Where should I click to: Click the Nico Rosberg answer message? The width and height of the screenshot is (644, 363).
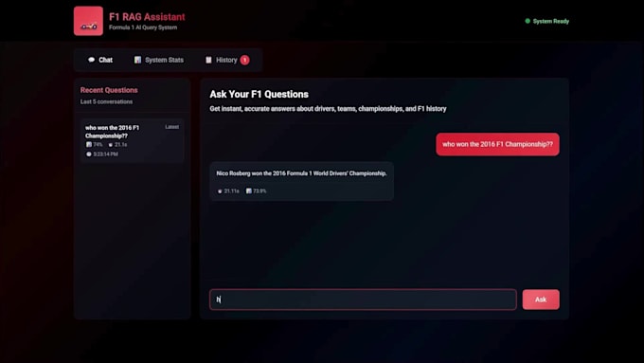[x=301, y=181]
